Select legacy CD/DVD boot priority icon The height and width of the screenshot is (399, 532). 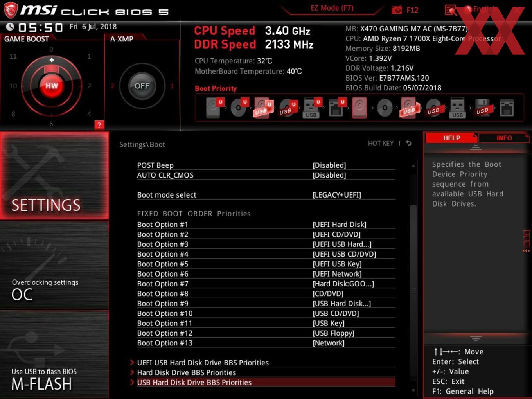(385, 108)
